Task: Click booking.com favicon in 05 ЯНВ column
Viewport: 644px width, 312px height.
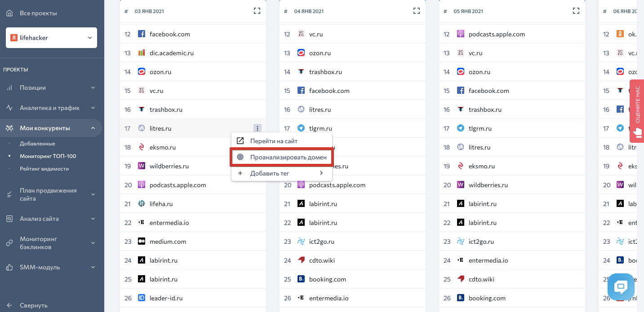Action: click(x=461, y=298)
